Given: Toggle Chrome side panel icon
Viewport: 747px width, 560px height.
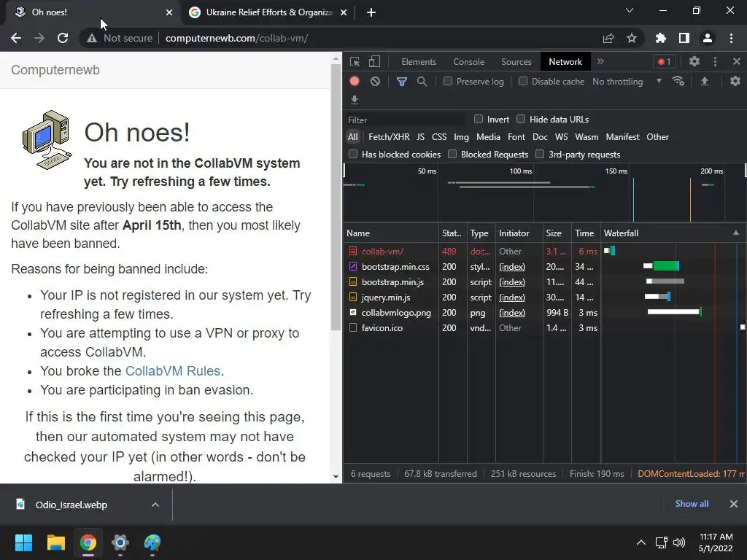Looking at the screenshot, I should [684, 38].
